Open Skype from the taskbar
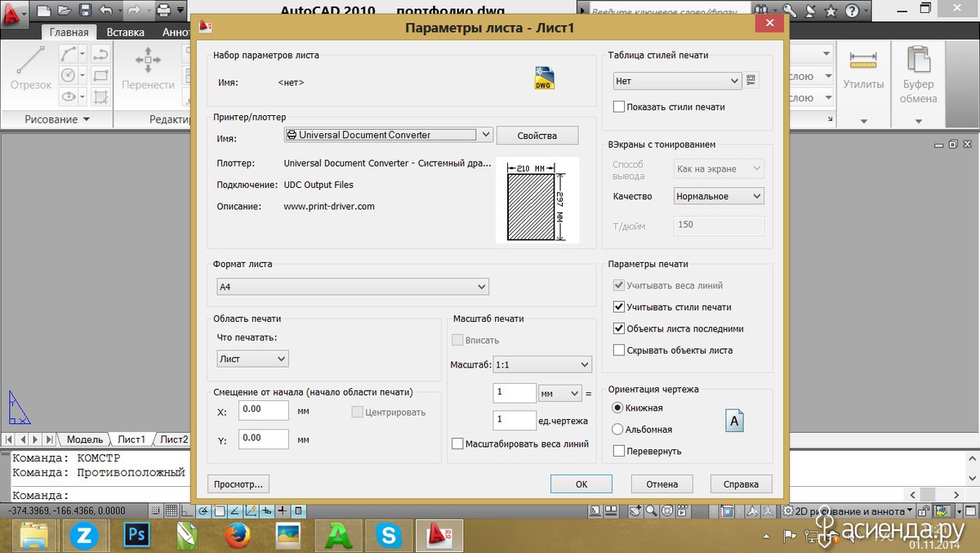The height and width of the screenshot is (553, 980). [389, 535]
